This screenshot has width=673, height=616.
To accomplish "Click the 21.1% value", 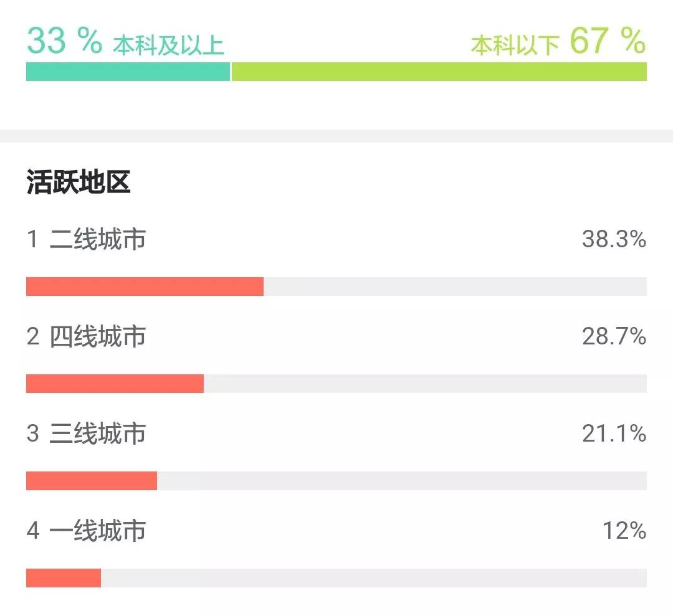I will [x=614, y=434].
